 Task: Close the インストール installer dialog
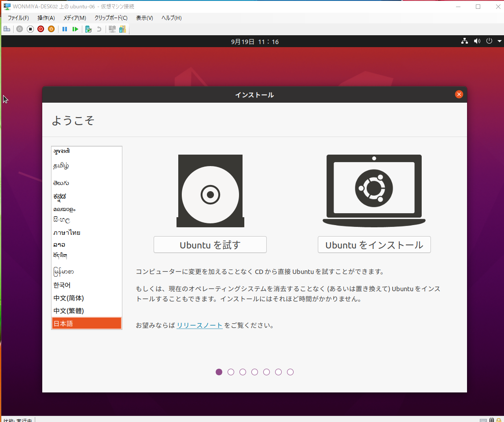[x=459, y=94]
